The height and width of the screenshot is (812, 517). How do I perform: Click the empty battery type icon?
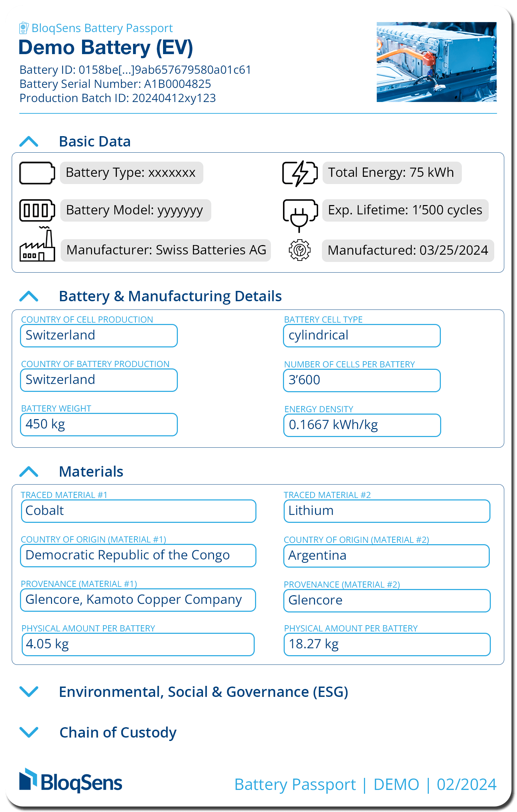pos(37,173)
